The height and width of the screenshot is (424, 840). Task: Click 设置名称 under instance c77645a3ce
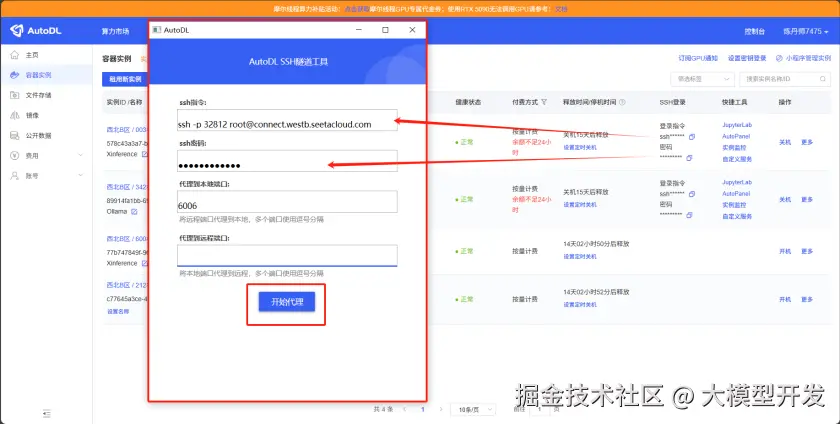(117, 311)
